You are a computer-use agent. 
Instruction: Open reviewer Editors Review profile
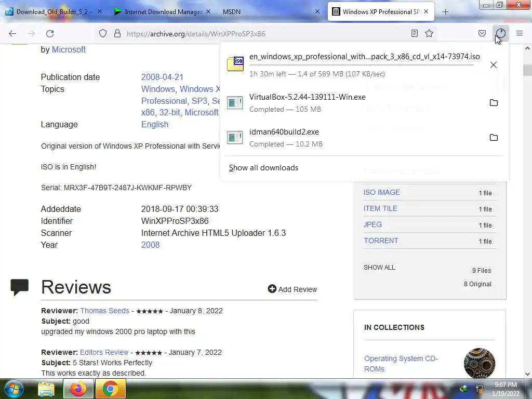coord(104,352)
